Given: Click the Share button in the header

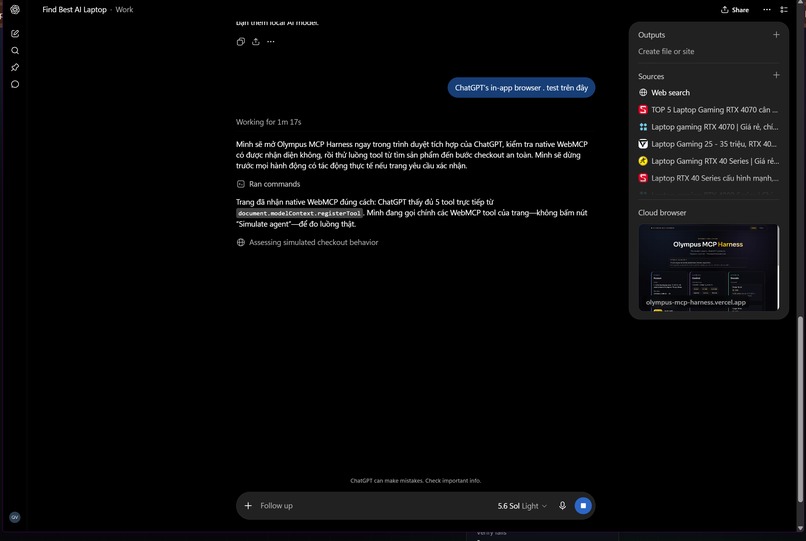Looking at the screenshot, I should pos(735,10).
